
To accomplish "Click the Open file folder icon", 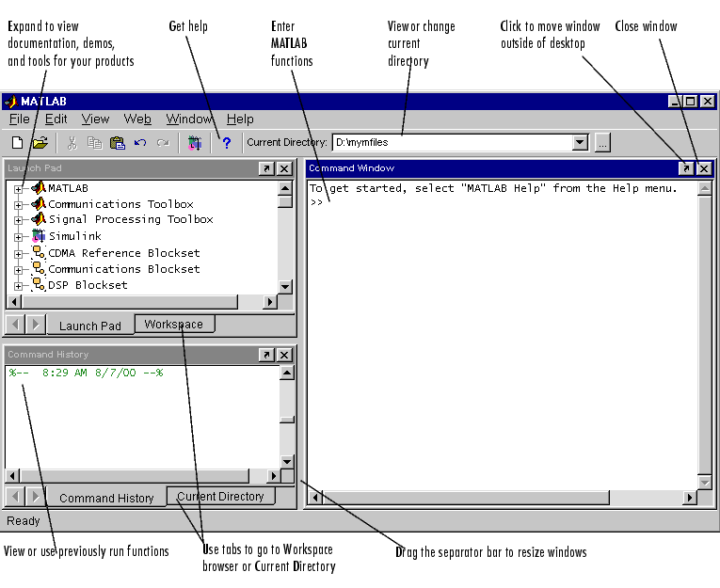I will pyautogui.click(x=40, y=143).
